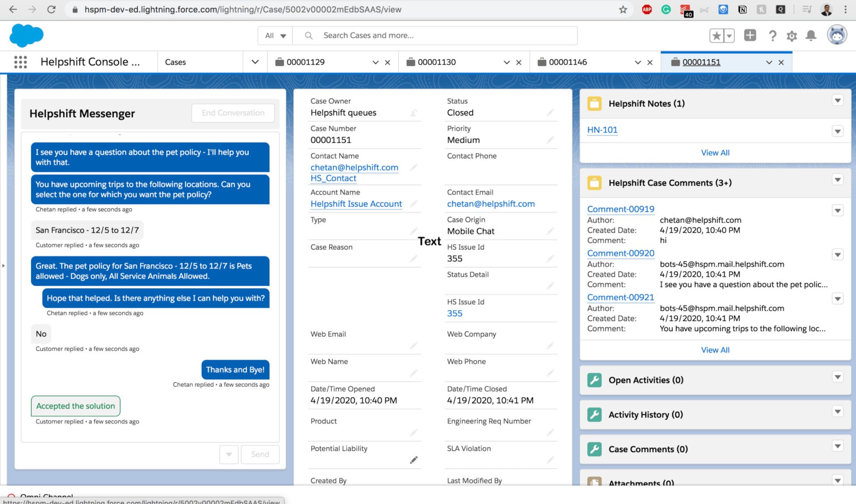
Task: Open the Help question mark icon
Action: tap(772, 36)
